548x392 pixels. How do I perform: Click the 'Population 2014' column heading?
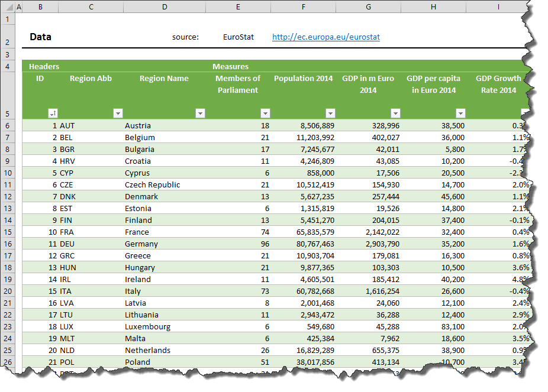(304, 79)
